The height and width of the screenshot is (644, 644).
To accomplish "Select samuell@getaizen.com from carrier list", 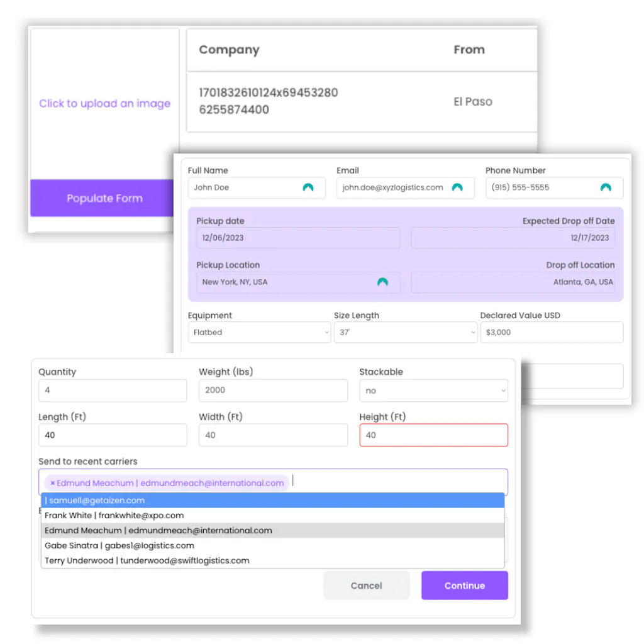I will pyautogui.click(x=272, y=501).
